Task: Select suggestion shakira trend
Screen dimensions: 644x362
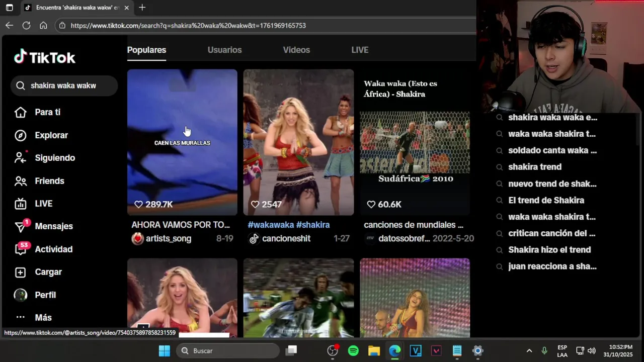Action: coord(535,167)
